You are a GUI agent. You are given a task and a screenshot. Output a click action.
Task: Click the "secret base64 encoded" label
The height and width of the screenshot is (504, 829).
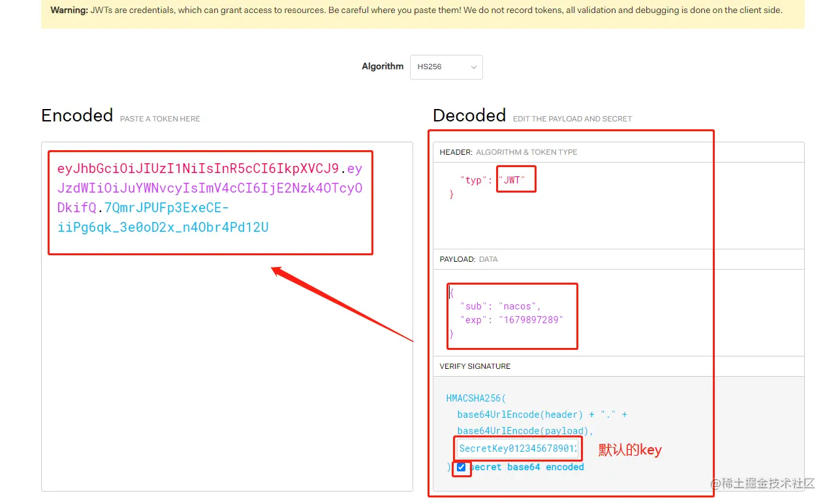[x=527, y=467]
